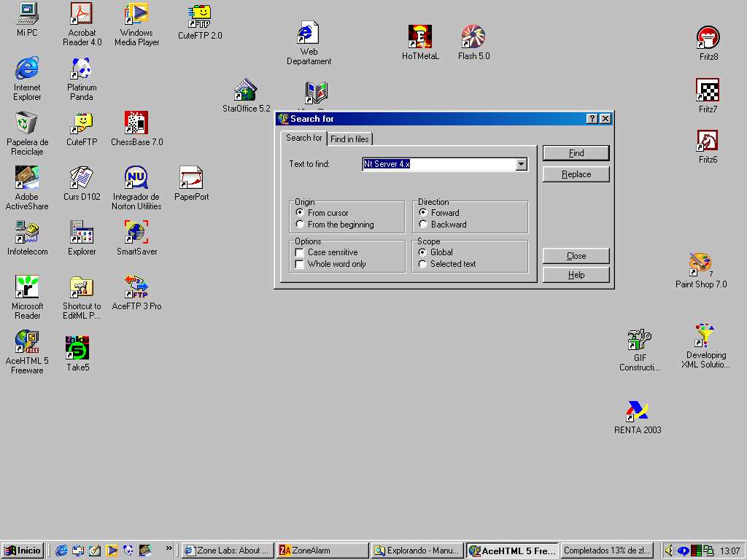Click the StarOffice 5.2 desktop icon

pyautogui.click(x=246, y=90)
